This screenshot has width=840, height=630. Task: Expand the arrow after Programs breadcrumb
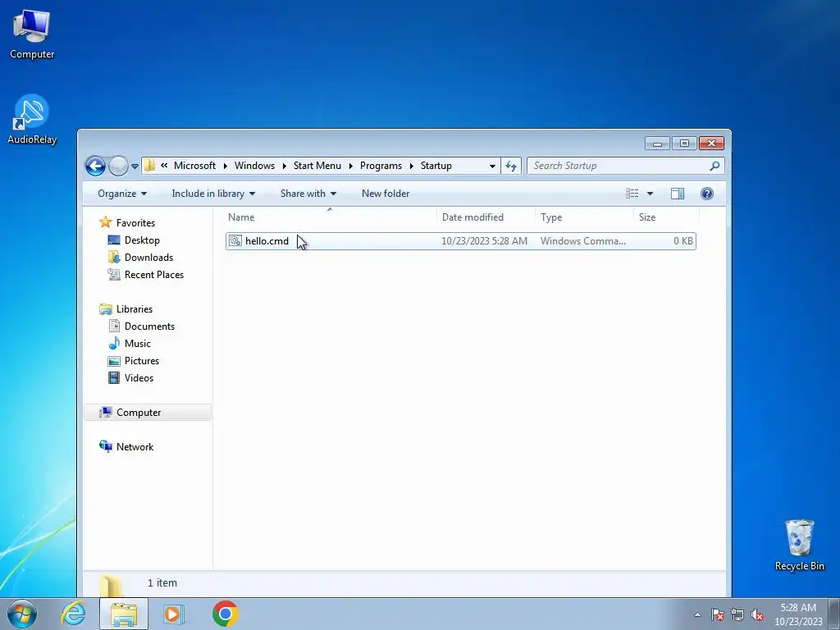[412, 166]
